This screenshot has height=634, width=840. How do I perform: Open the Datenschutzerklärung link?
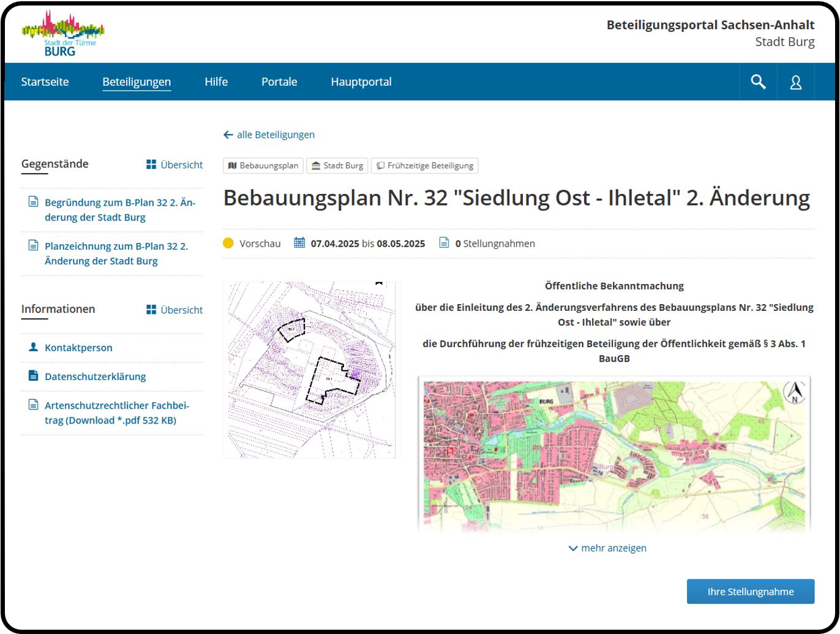(95, 376)
